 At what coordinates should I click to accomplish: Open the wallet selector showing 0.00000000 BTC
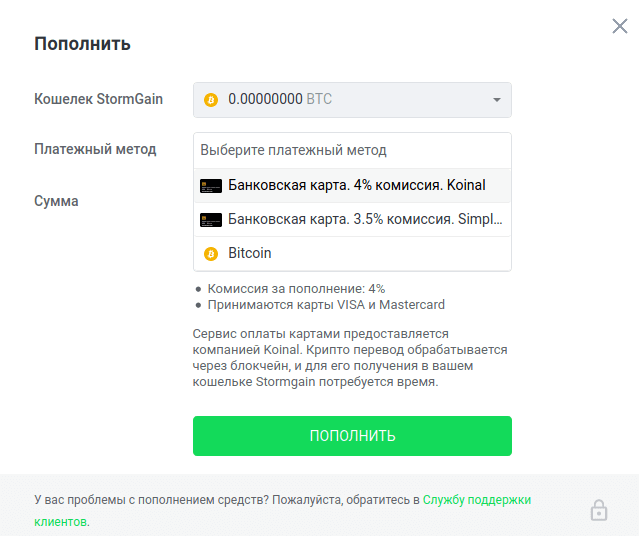point(352,100)
